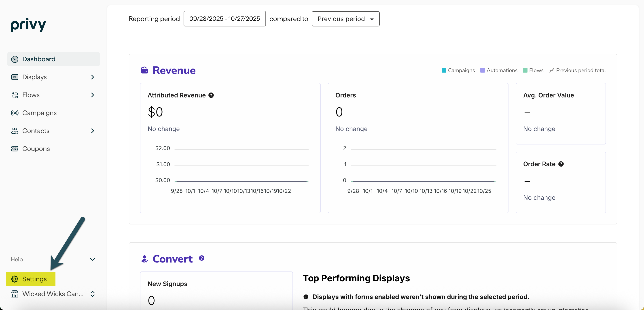This screenshot has height=310, width=644.
Task: Open the account switcher for Wicked Wicks
Action: [x=92, y=294]
